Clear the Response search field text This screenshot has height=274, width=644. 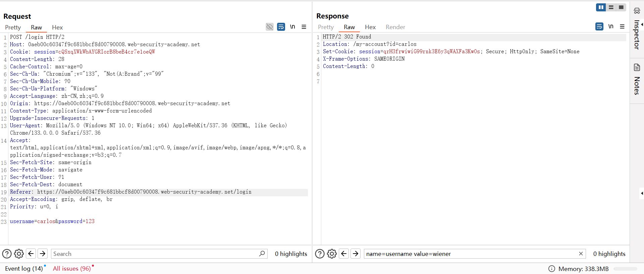581,254
